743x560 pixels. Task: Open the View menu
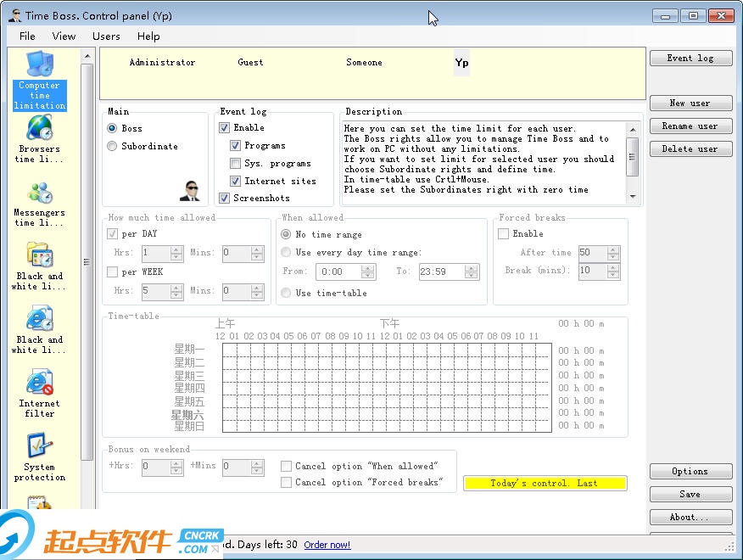click(64, 36)
